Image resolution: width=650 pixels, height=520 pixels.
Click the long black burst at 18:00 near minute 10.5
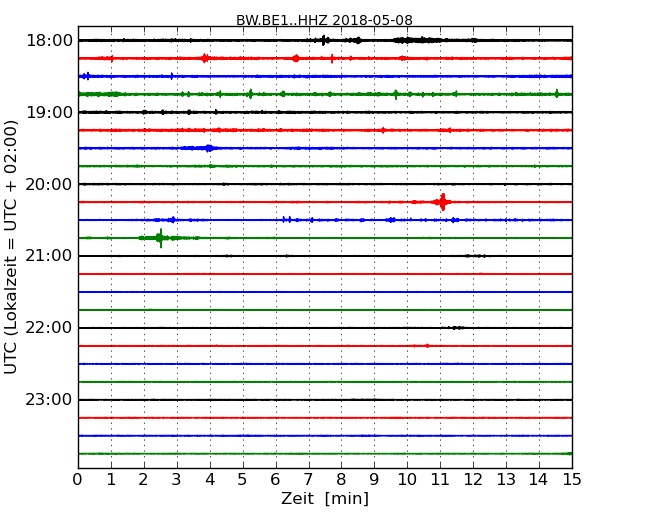pyautogui.click(x=420, y=40)
